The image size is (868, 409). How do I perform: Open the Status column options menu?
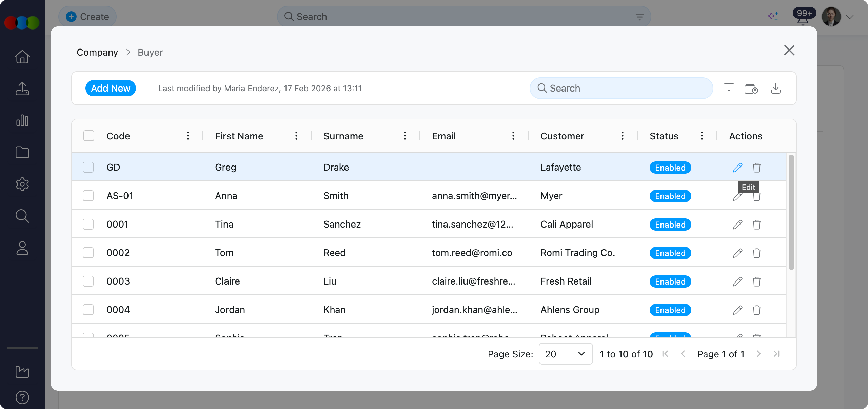pos(702,136)
